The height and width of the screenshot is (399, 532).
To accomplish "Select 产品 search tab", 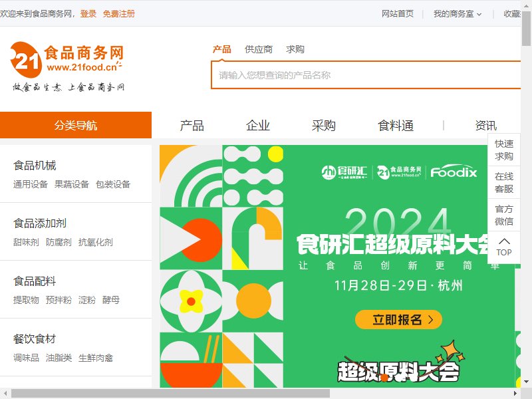I will coord(222,49).
